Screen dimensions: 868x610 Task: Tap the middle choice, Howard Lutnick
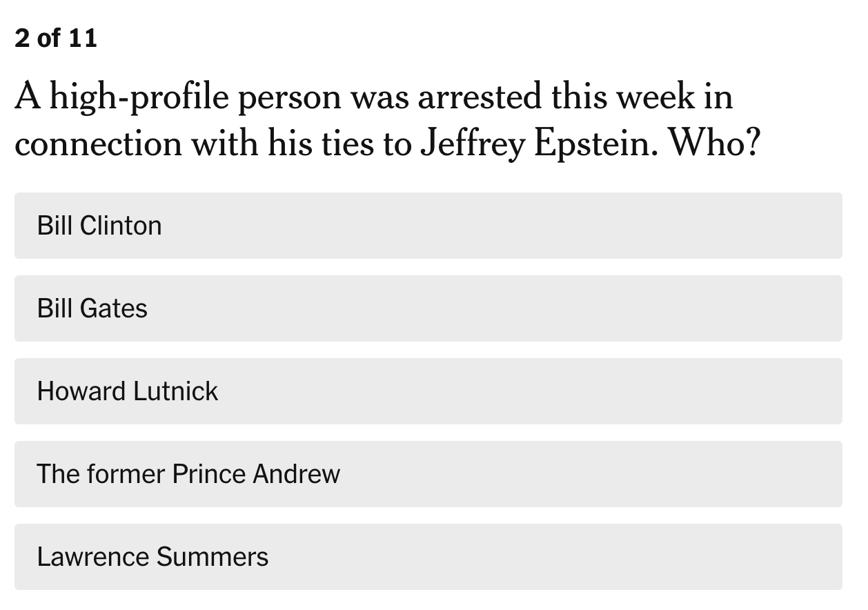click(x=428, y=391)
